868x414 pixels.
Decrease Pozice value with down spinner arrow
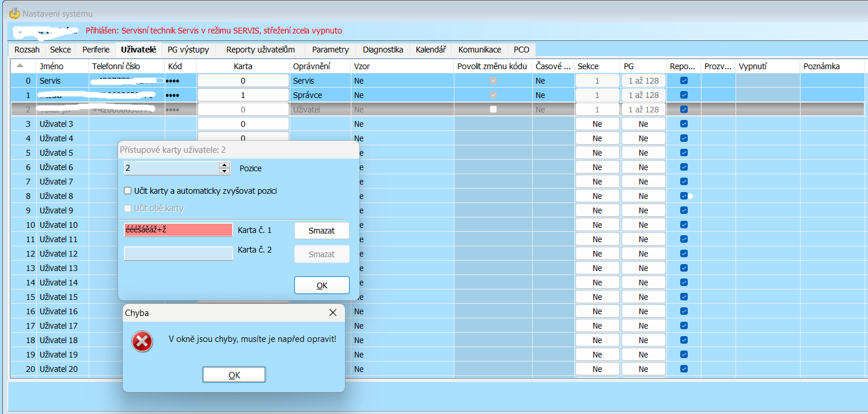click(224, 171)
